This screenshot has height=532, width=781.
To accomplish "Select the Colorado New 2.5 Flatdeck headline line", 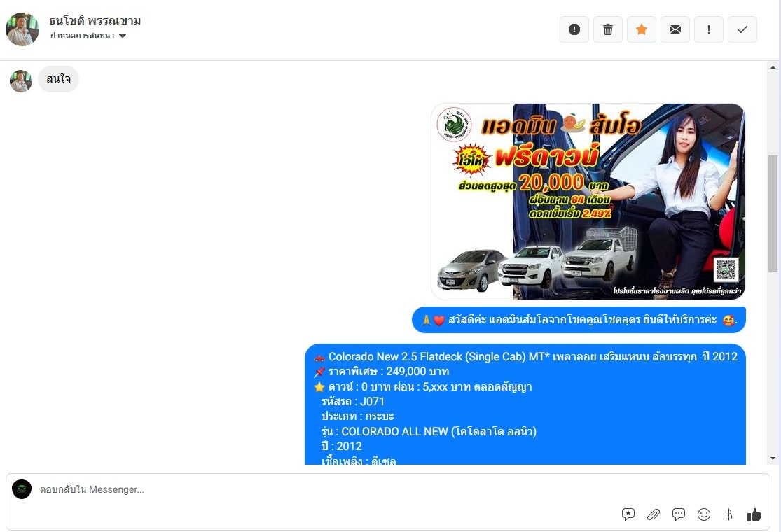I will [525, 357].
